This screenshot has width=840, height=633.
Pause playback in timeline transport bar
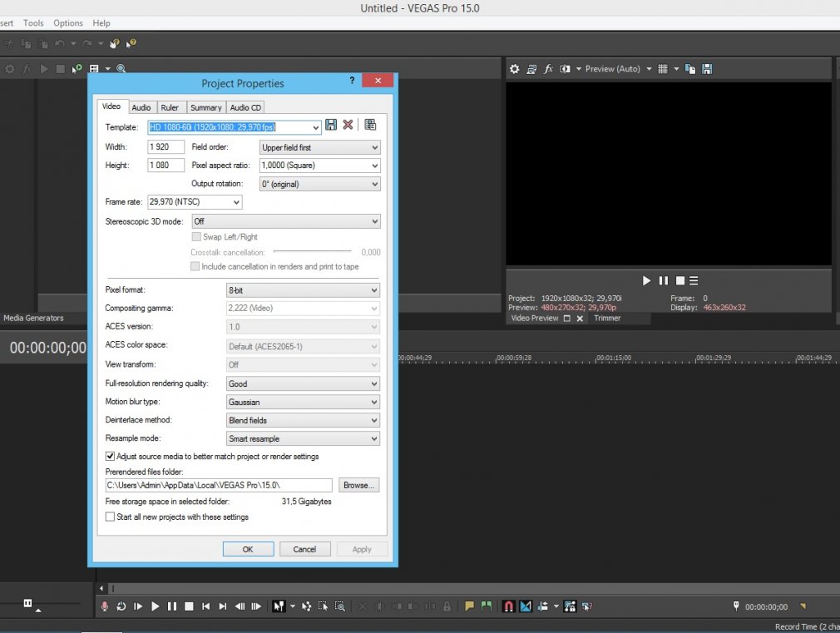tap(172, 606)
